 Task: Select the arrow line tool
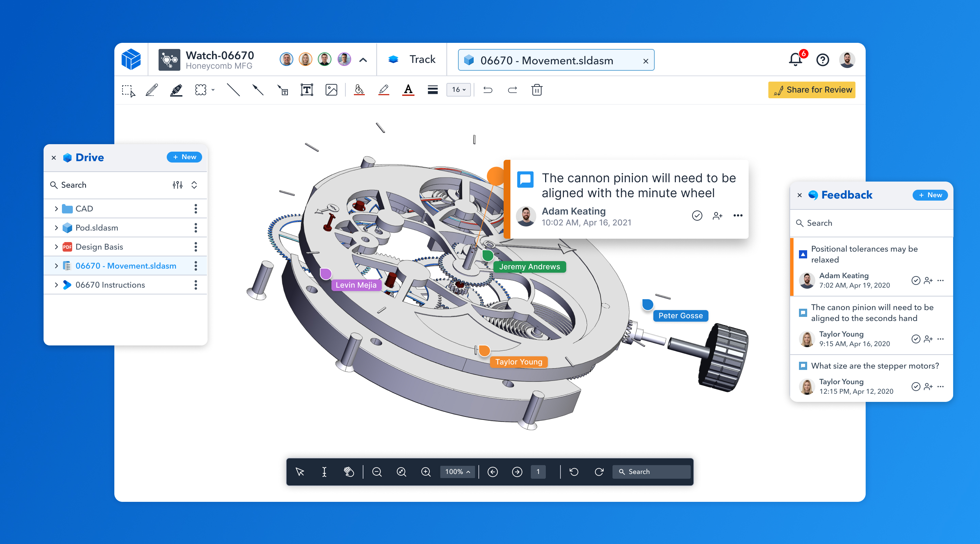(x=258, y=90)
